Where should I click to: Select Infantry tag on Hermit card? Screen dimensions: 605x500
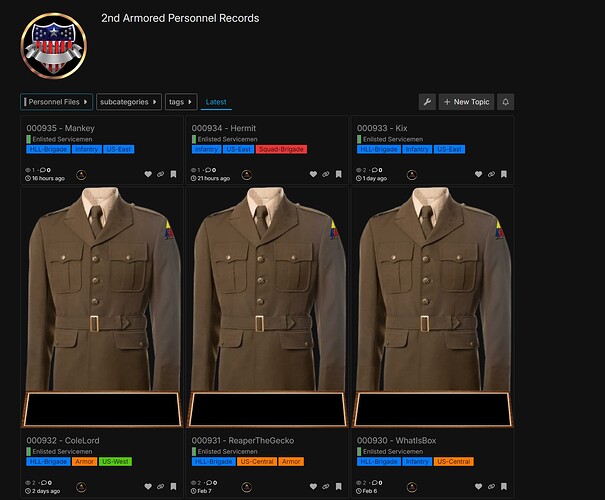click(206, 149)
